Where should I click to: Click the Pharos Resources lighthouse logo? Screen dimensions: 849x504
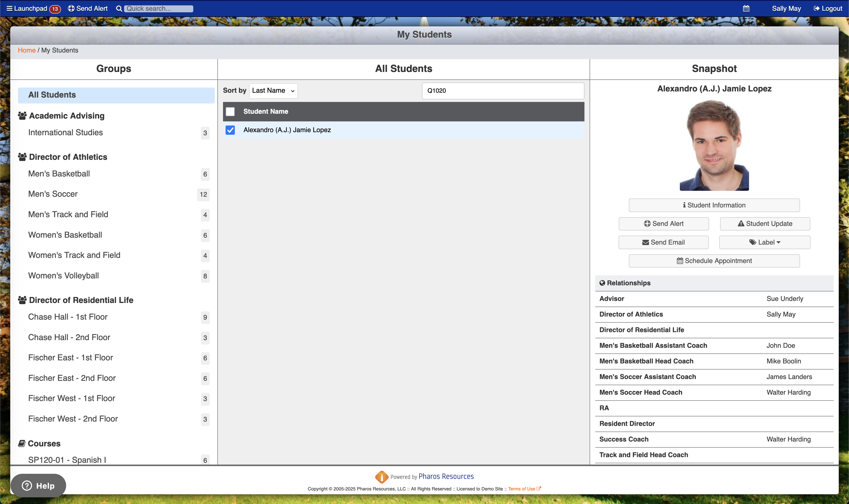coord(382,477)
